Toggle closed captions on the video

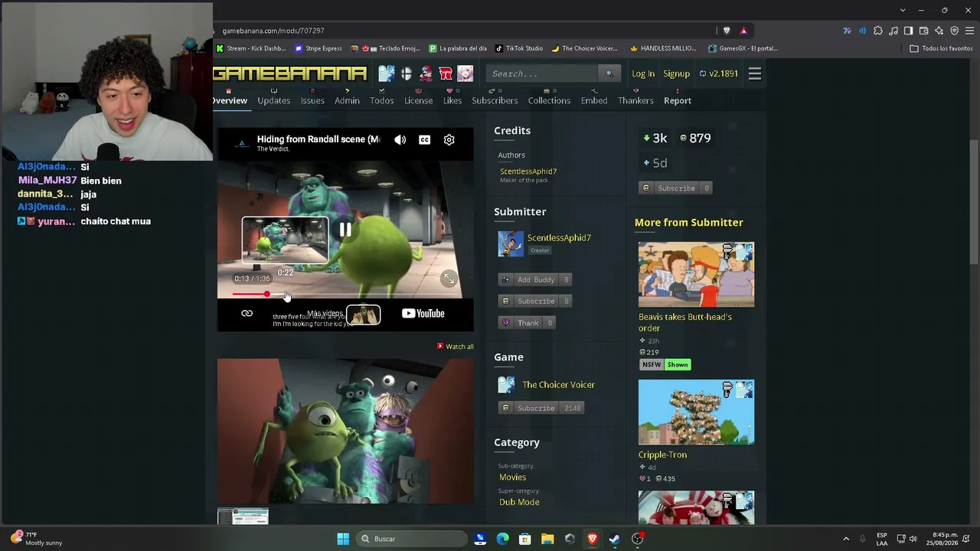point(425,140)
